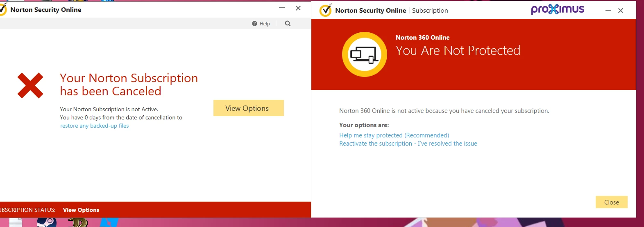Click the "Norton 360 Online is not active" message
The height and width of the screenshot is (227, 644).
(444, 111)
